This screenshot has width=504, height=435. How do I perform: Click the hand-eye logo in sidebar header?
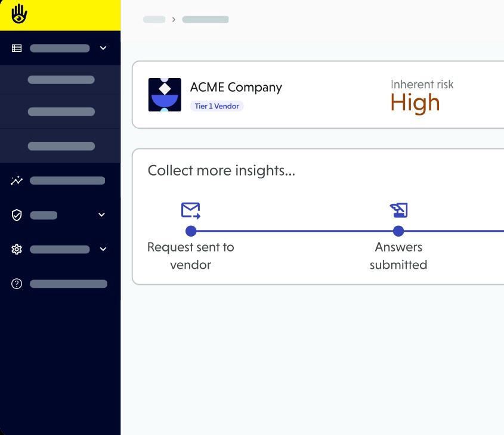coord(19,14)
